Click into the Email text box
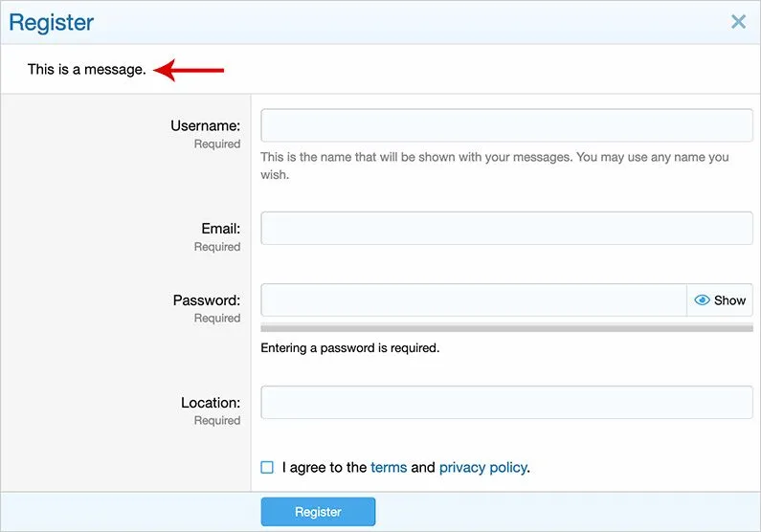Viewport: 761px width, 532px height. [506, 229]
